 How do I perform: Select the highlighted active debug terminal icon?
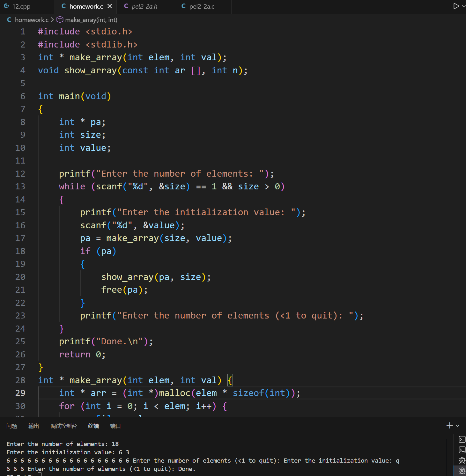pyautogui.click(x=462, y=471)
